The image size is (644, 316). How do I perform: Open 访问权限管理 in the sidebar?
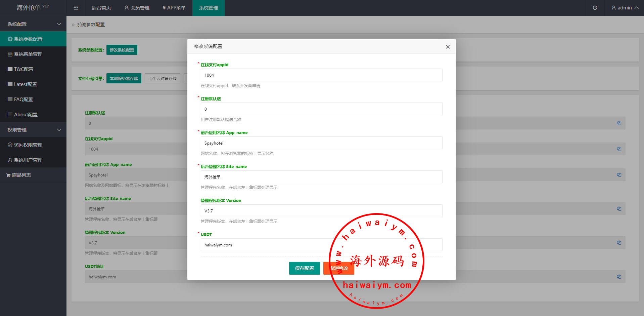pos(28,145)
